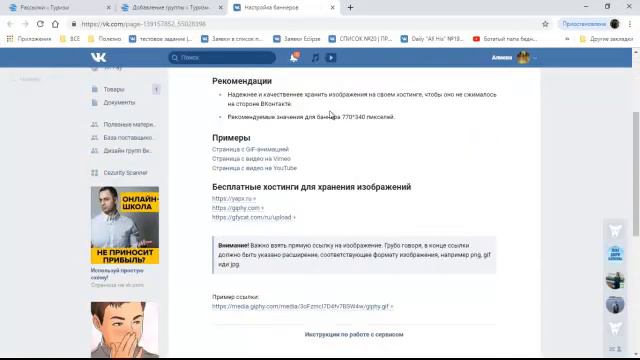Open the База поставщиков group link
This screenshot has height=360, width=640.
click(129, 138)
